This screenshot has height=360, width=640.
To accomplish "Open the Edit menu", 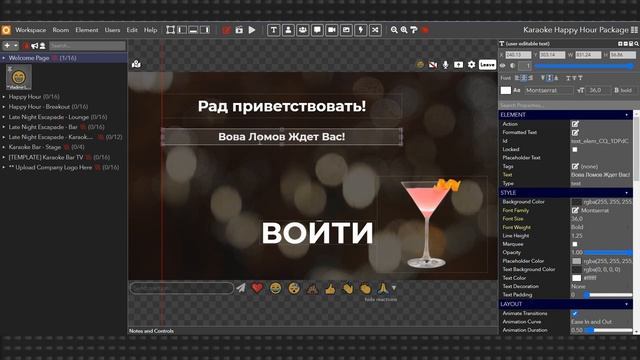I will point(132,30).
